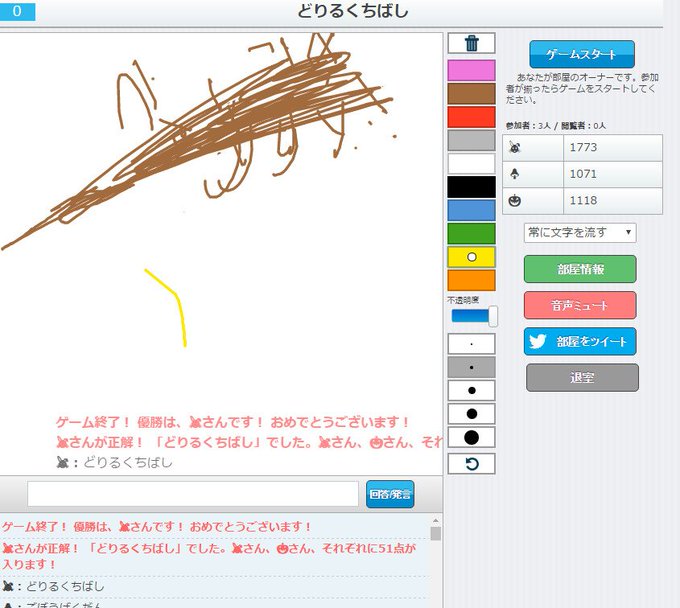Click the 部屋をツイート Twitter button

coord(580,342)
